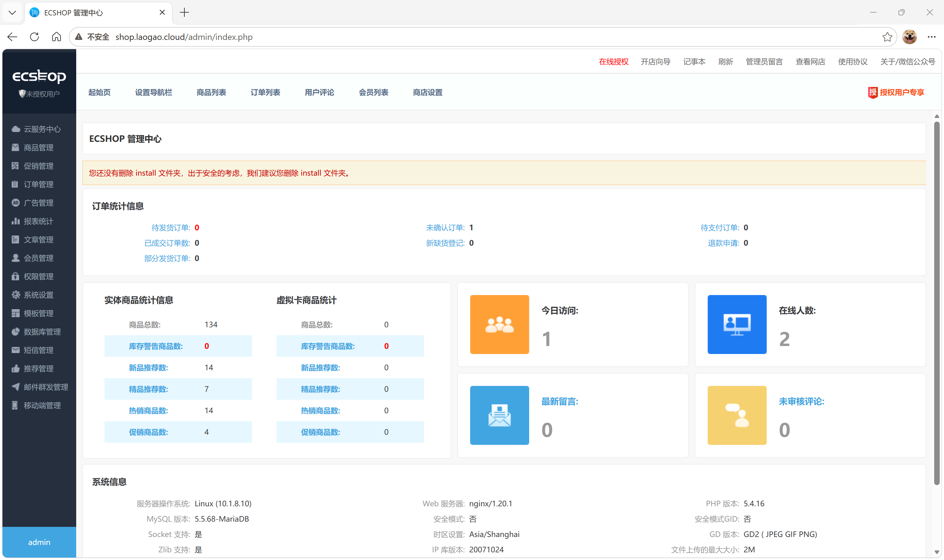Bookmark this page with the star icon
944x560 pixels.
click(x=887, y=37)
